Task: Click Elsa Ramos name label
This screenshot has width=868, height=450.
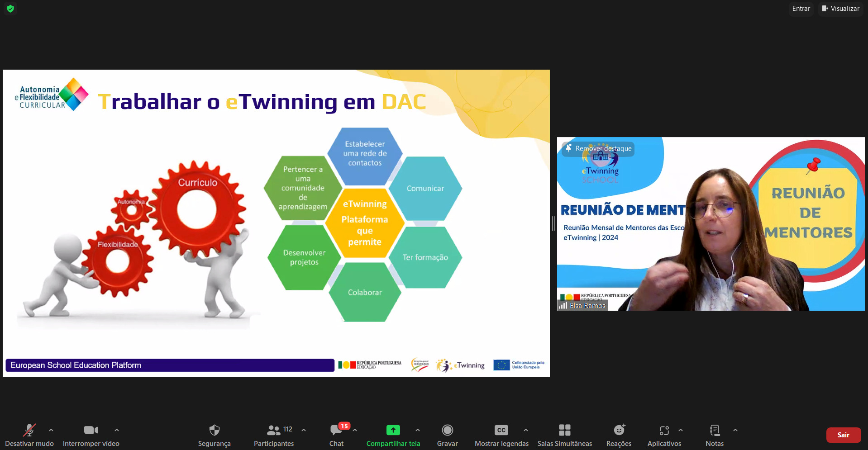Action: 587,306
